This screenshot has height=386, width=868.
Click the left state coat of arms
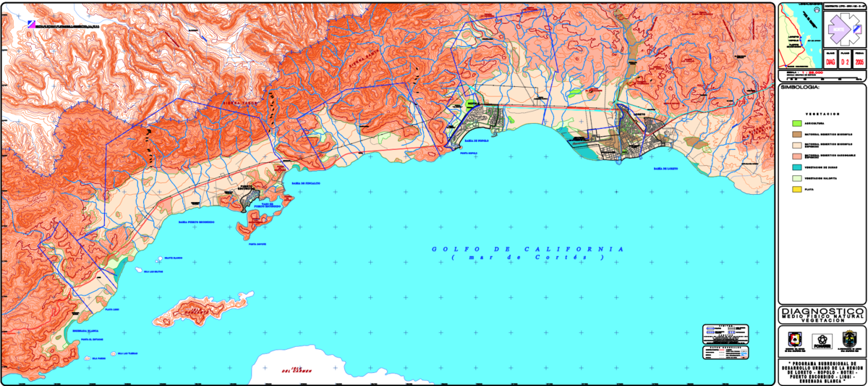tap(793, 340)
